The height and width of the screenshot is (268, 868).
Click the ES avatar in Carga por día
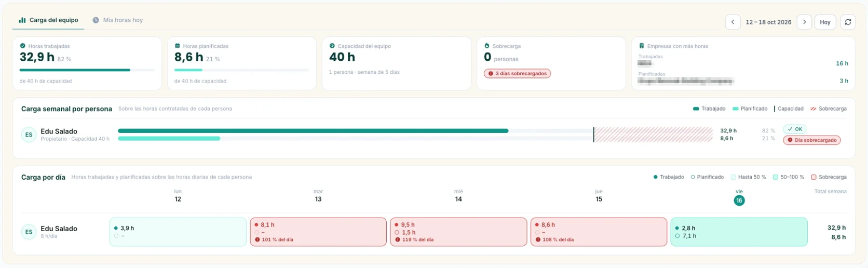(x=29, y=232)
